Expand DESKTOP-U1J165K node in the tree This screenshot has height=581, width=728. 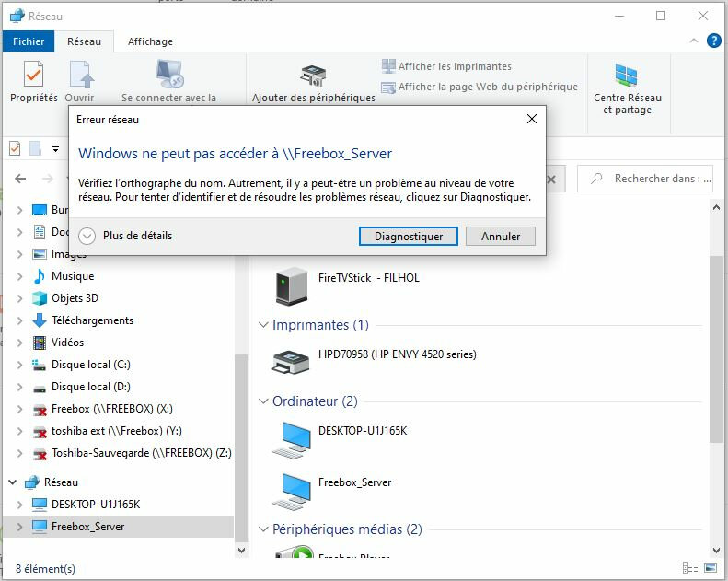19,505
